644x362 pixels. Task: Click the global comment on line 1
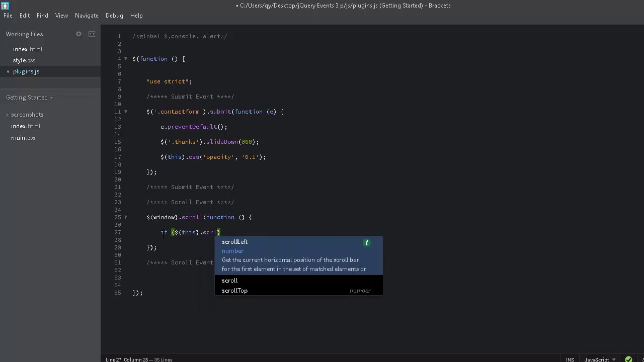(180, 36)
